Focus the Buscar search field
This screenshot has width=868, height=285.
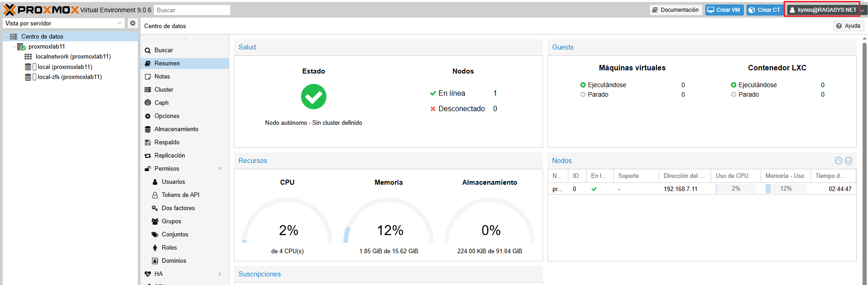click(x=192, y=10)
